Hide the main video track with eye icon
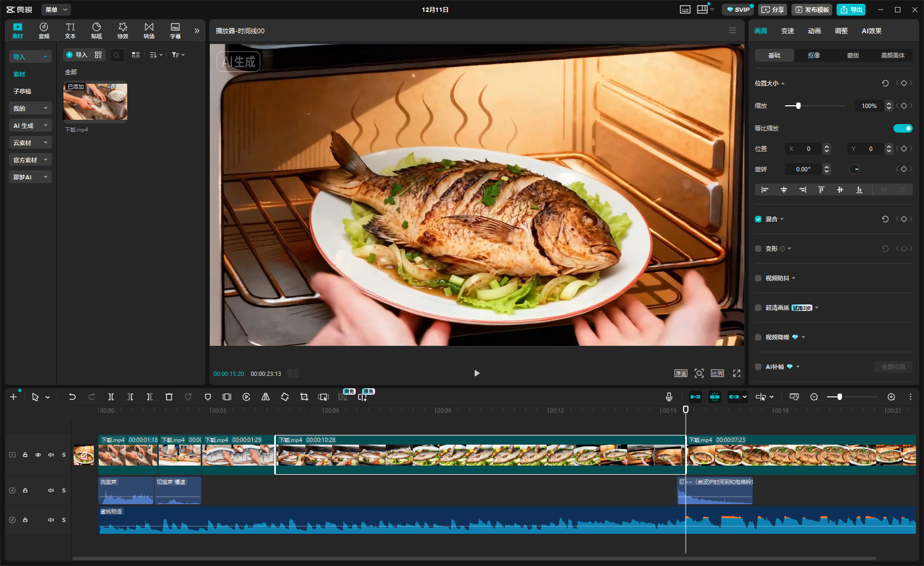The height and width of the screenshot is (566, 924). 38,455
